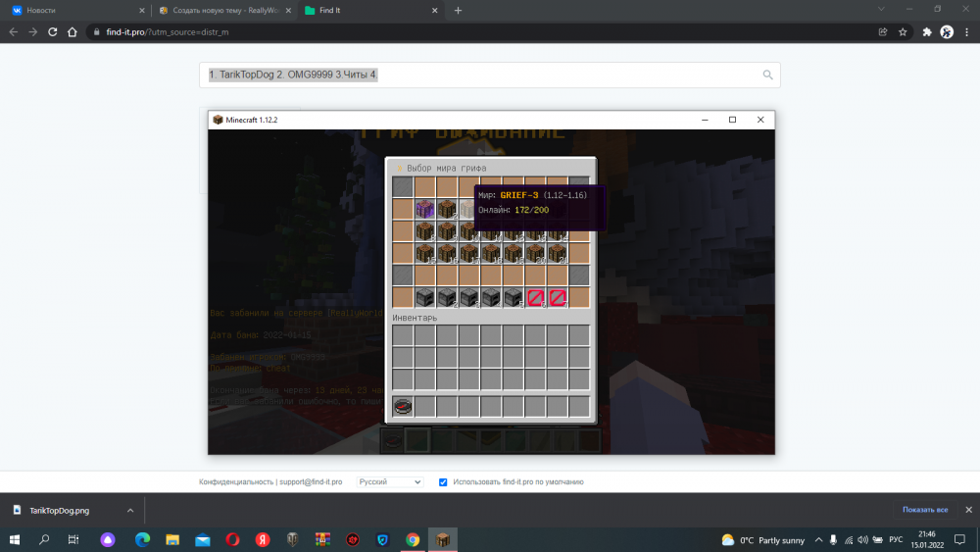Pick the white GRIEF-3 world block
The image size is (980, 552).
tap(467, 209)
